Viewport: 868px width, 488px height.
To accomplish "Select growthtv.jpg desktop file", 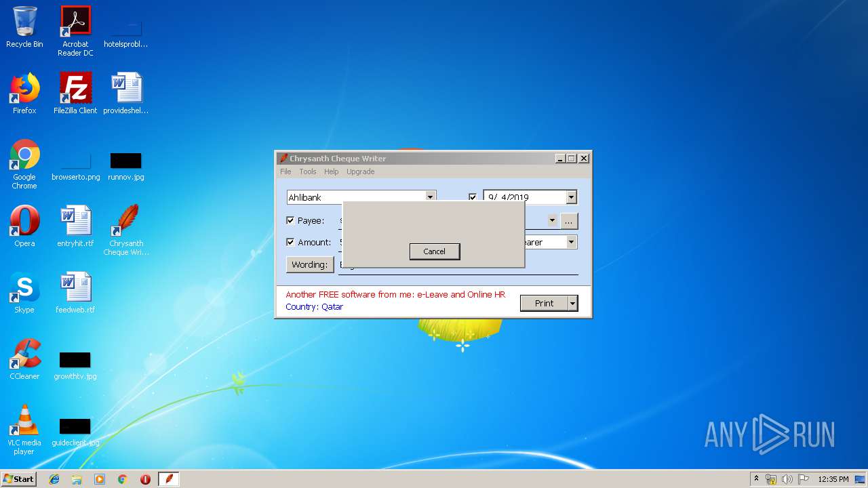I will pos(75,366).
